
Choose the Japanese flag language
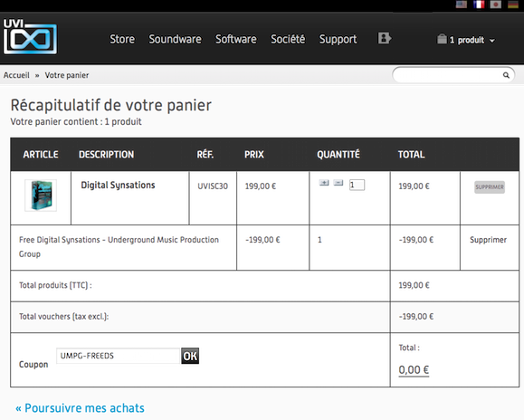tap(496, 5)
